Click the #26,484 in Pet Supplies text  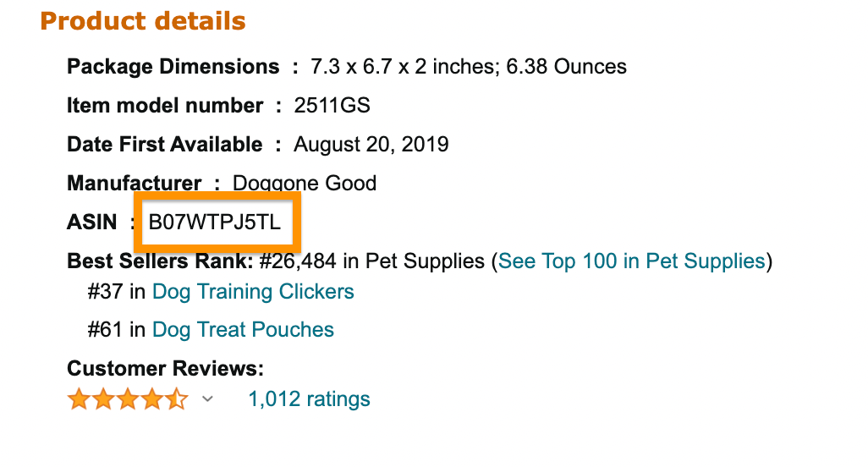372,261
